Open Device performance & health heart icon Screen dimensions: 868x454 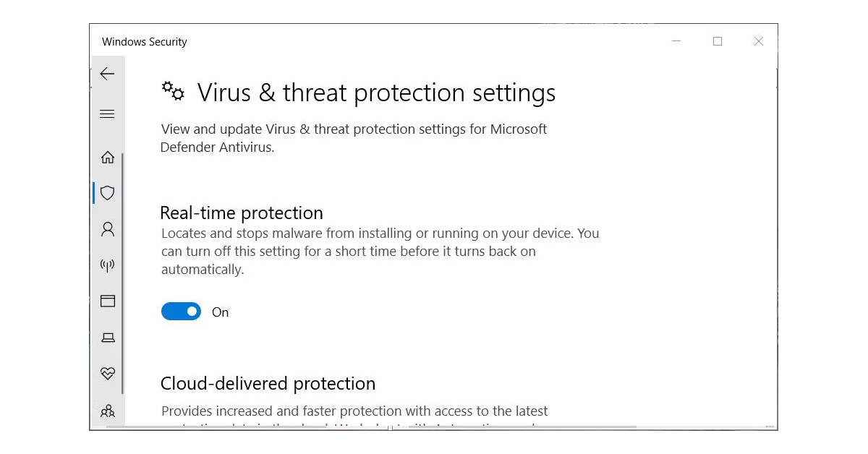point(108,374)
